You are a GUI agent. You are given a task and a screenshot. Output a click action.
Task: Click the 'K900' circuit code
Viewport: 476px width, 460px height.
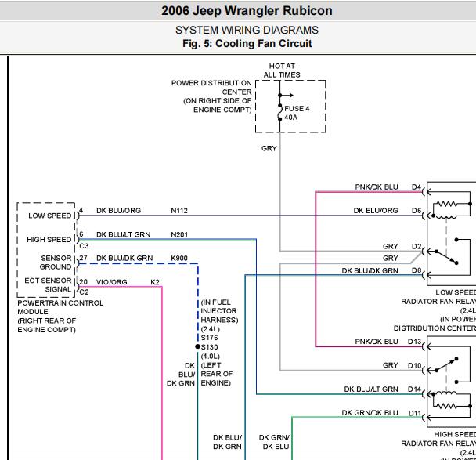tap(179, 259)
